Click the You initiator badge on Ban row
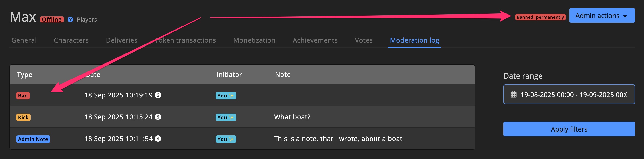 pyautogui.click(x=226, y=96)
